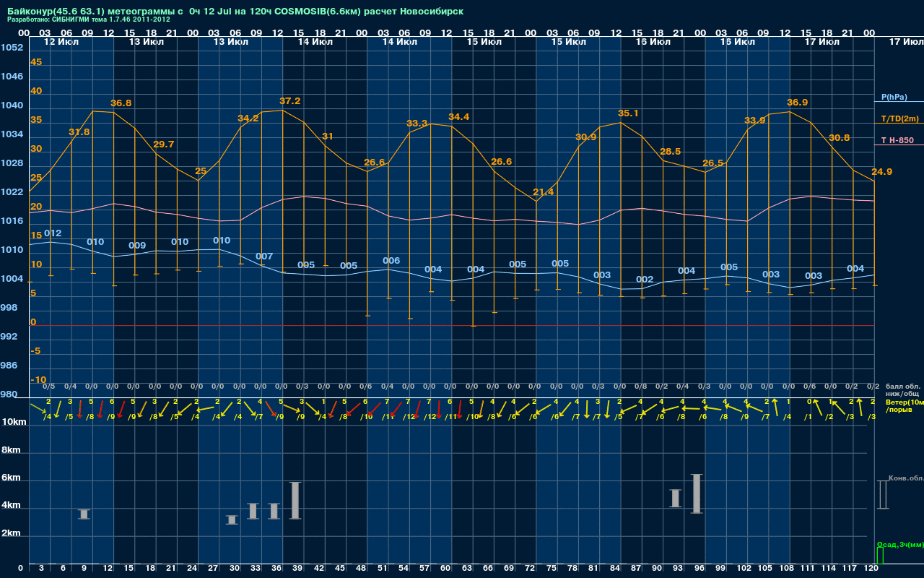Click the convective cloud bar at hour 9
The image size is (924, 578).
click(x=84, y=514)
